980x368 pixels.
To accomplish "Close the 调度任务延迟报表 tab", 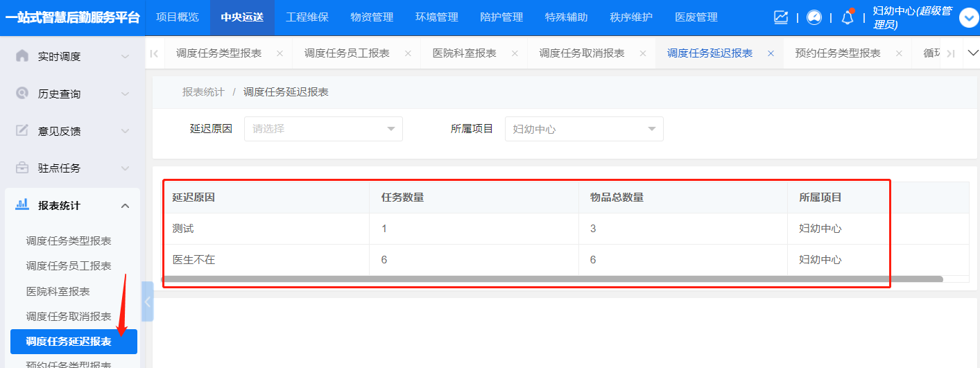I will [x=771, y=53].
